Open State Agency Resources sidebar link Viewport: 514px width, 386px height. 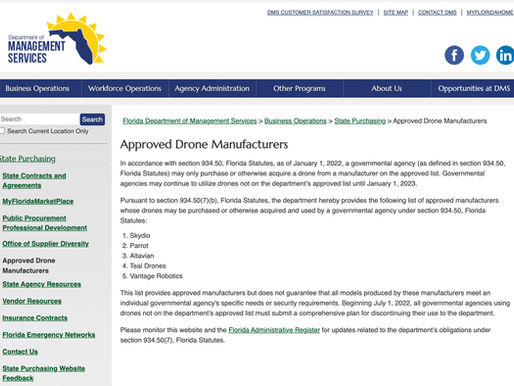tap(42, 284)
